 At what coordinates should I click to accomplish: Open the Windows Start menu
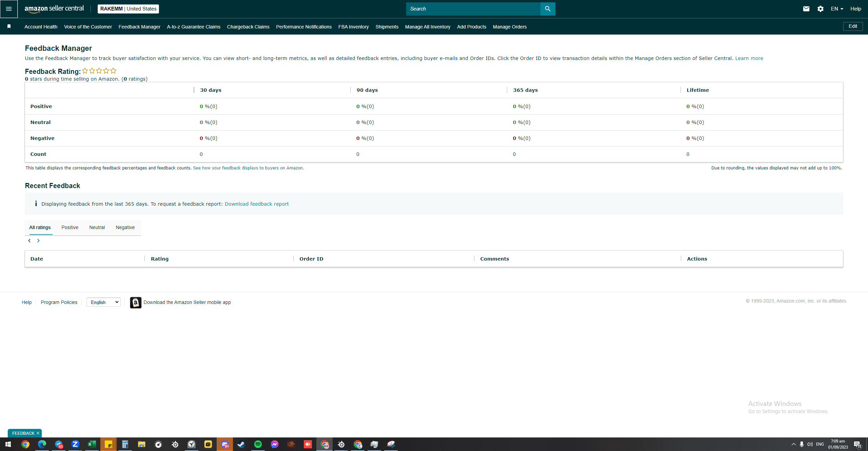pyautogui.click(x=8, y=444)
